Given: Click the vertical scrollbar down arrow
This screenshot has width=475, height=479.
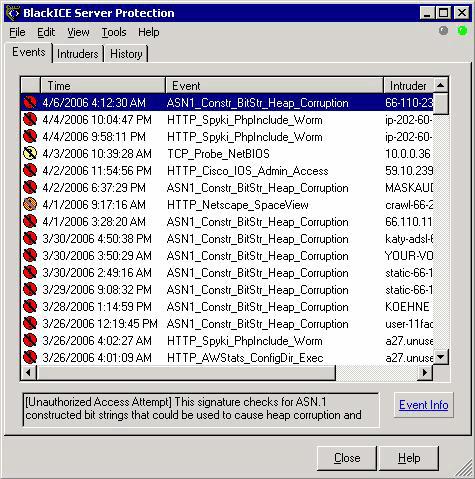Looking at the screenshot, I should (x=441, y=357).
